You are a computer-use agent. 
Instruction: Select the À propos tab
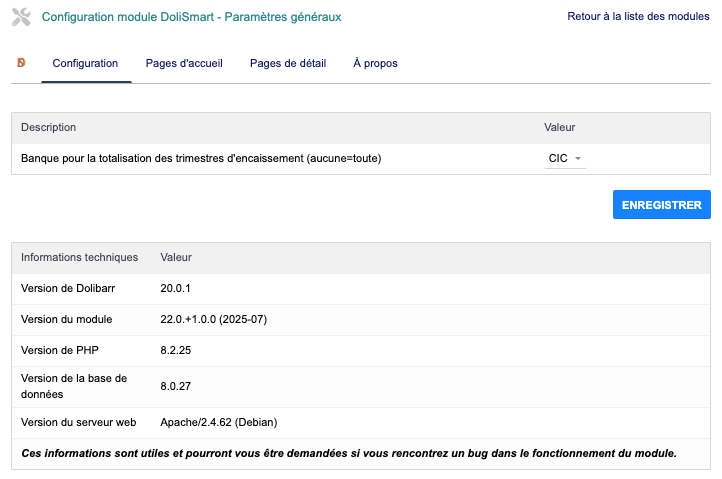(375, 63)
